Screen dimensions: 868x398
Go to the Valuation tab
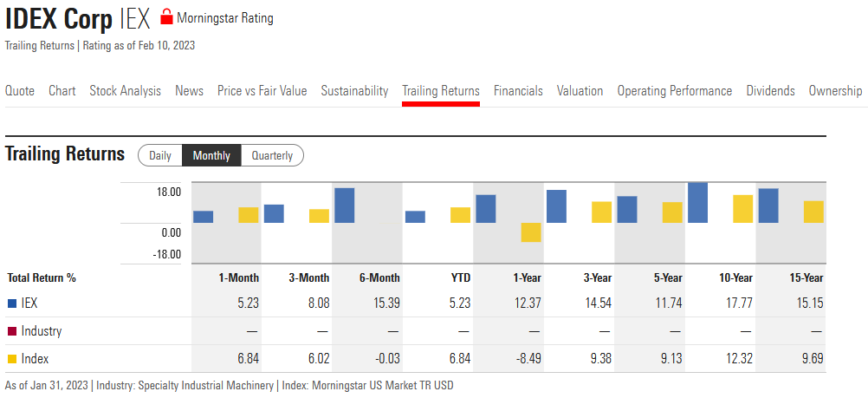[x=580, y=91]
